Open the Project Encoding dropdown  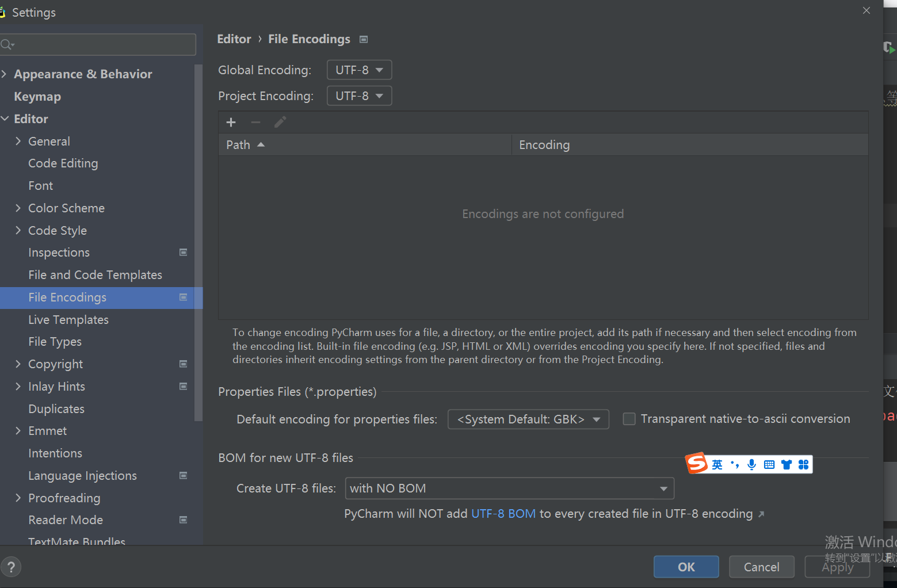[360, 96]
